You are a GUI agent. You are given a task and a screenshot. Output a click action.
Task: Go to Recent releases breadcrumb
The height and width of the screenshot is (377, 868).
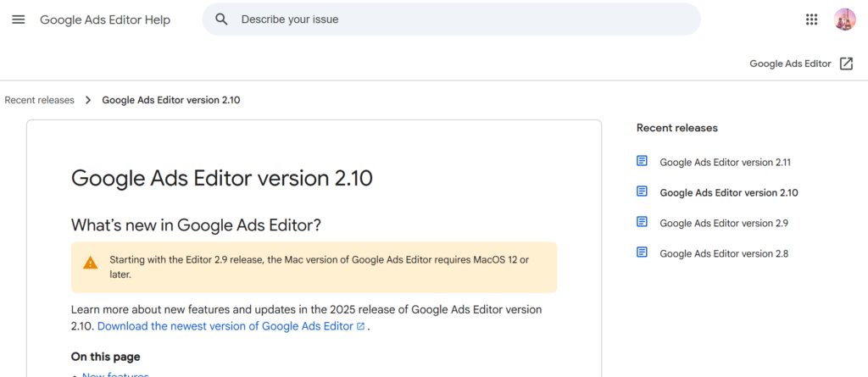[x=39, y=100]
